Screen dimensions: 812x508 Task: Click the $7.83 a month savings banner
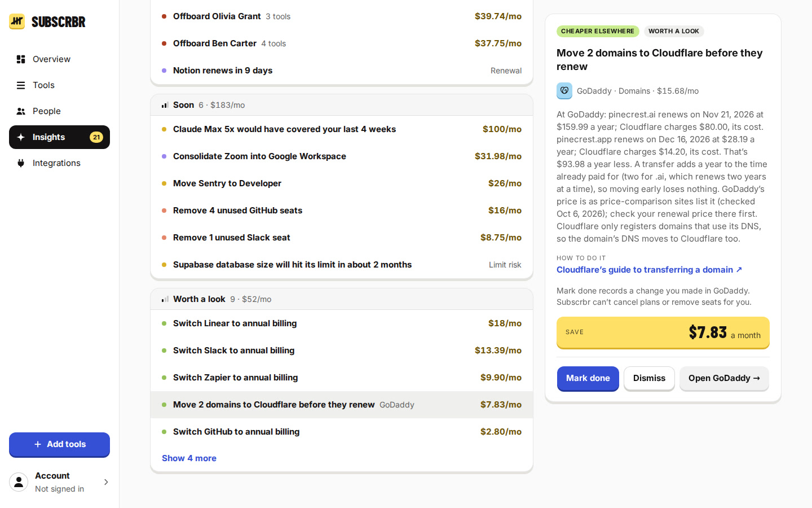coord(663,332)
